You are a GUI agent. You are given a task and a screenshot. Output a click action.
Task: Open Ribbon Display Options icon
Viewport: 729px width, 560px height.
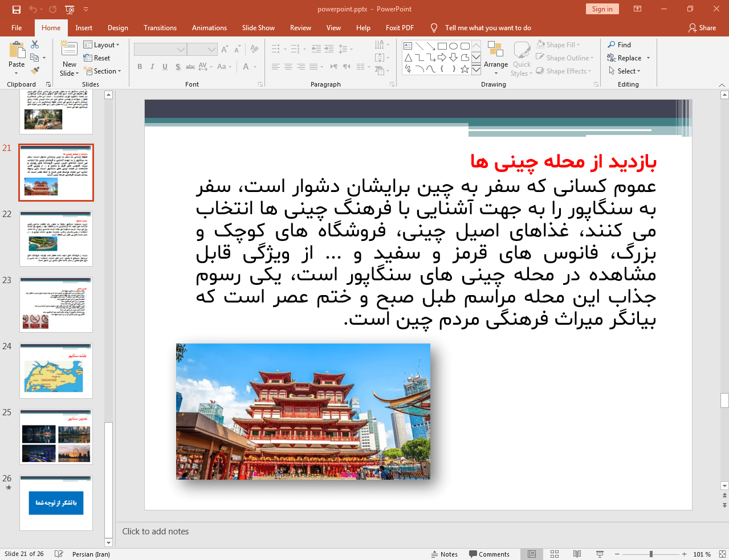[x=638, y=9]
